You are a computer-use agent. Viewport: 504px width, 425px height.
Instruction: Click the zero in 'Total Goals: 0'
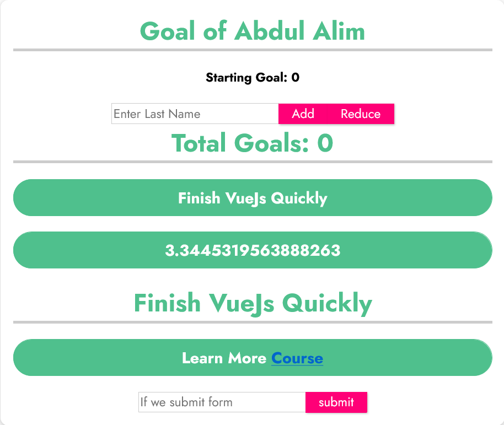click(x=325, y=143)
